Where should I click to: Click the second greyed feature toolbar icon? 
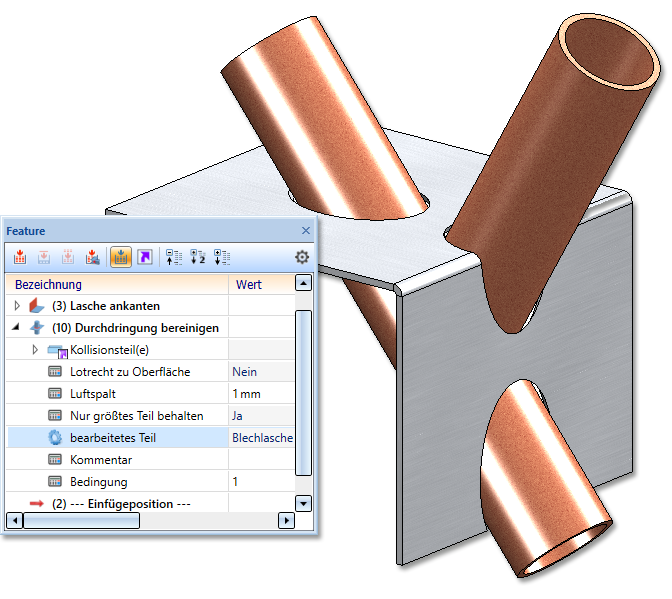pos(44,257)
